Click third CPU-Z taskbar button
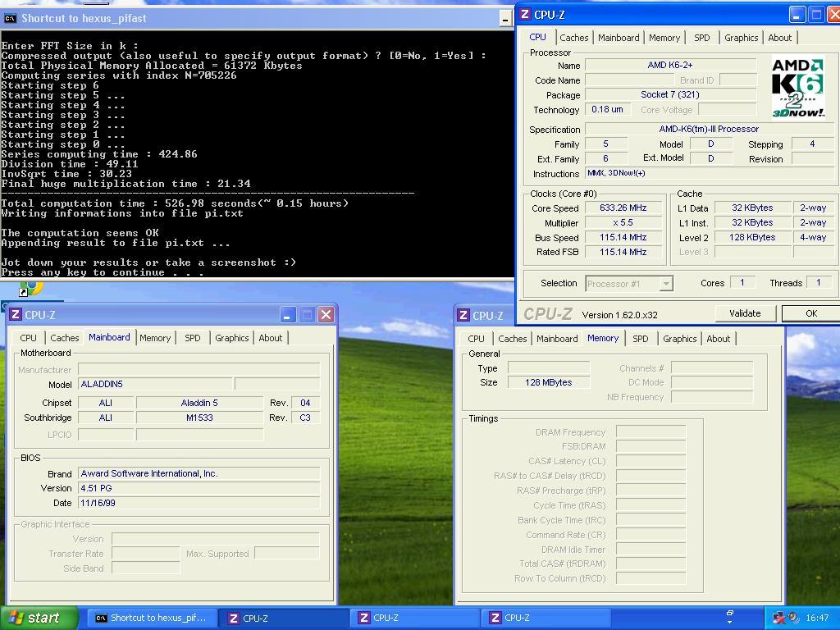This screenshot has height=630, width=840. 546,618
